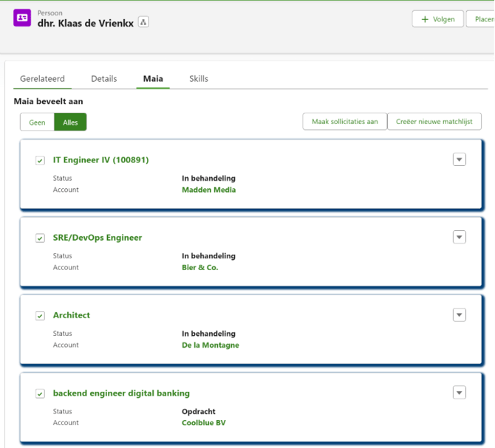Open the Details tab
The height and width of the screenshot is (448, 495).
coord(104,79)
